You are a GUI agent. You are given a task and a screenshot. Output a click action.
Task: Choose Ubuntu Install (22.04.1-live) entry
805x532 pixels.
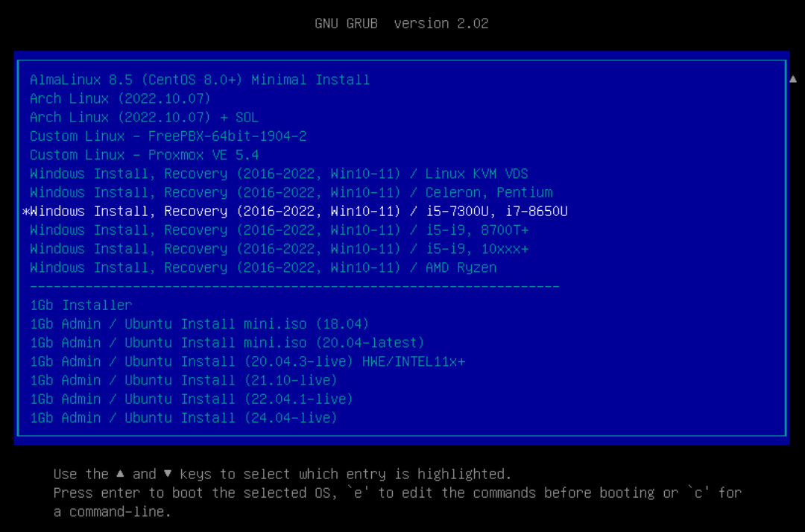click(192, 399)
